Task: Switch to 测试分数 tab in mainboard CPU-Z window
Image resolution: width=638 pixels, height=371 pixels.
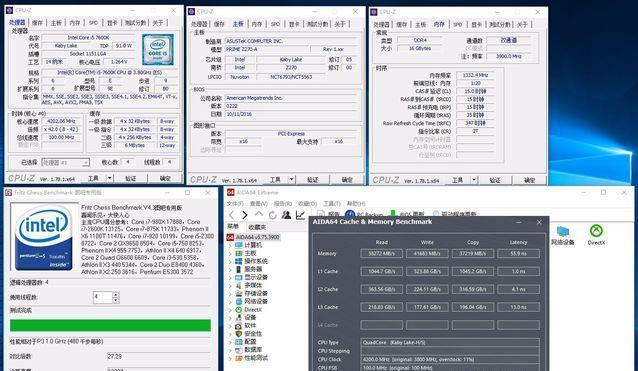Action: (x=317, y=24)
